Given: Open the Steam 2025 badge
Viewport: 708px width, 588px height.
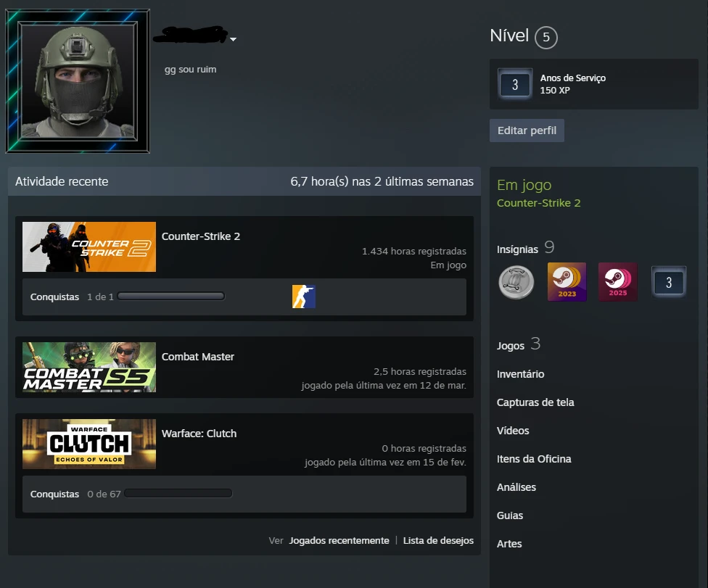Looking at the screenshot, I should click(618, 282).
